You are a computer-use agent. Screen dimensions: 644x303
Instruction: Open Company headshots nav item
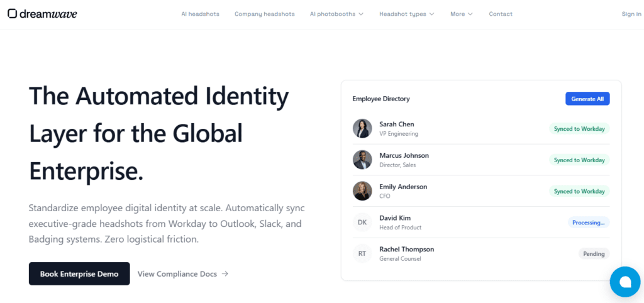click(x=264, y=14)
